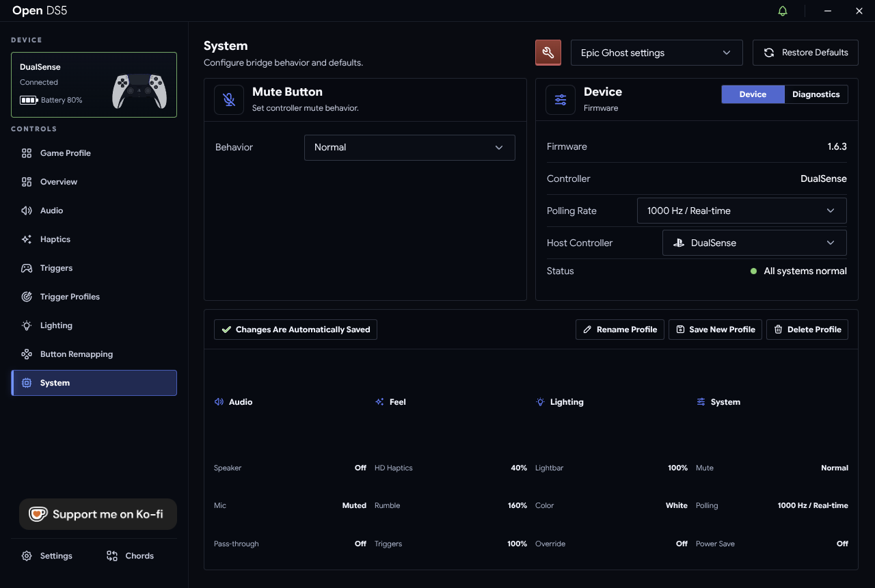The image size is (875, 588).
Task: Open the mute Behavior dropdown set to Normal
Action: pyautogui.click(x=409, y=148)
